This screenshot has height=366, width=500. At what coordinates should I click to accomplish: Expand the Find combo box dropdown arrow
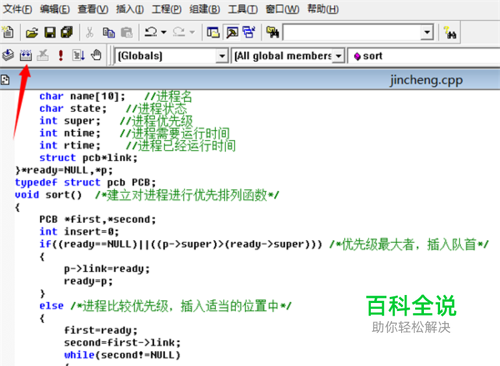pos(427,33)
